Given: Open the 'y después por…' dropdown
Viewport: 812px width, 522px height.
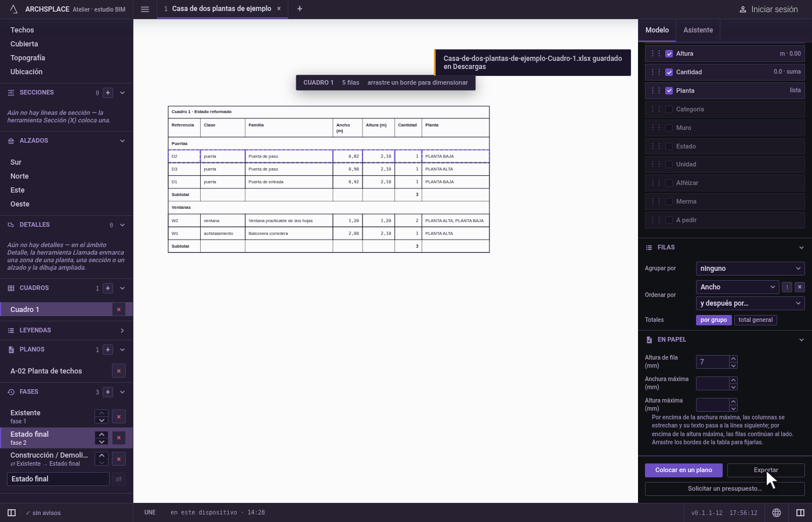Looking at the screenshot, I should point(751,303).
